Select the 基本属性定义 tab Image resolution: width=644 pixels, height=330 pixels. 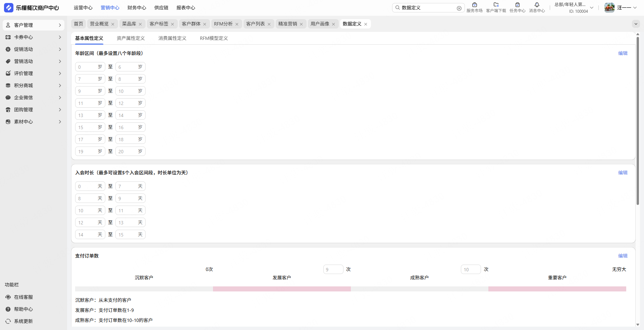click(89, 38)
